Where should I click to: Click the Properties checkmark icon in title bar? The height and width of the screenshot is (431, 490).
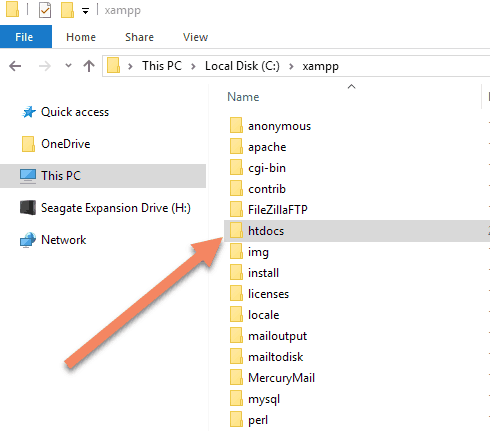(45, 10)
